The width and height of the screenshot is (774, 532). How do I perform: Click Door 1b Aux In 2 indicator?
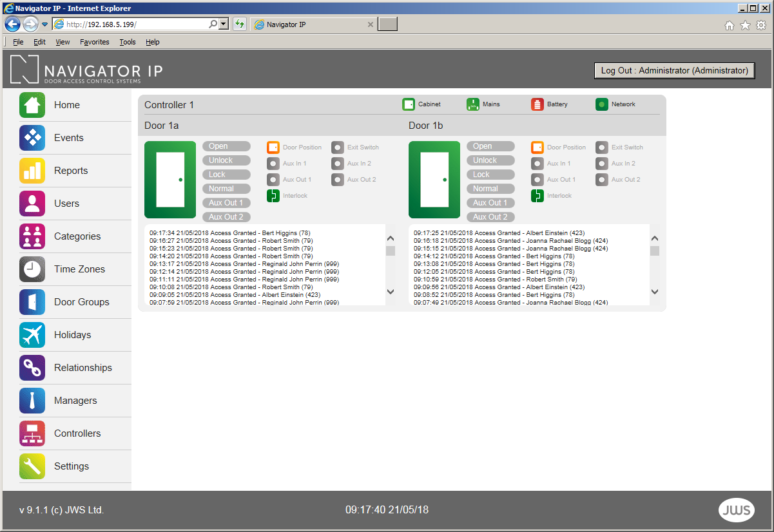click(x=602, y=164)
